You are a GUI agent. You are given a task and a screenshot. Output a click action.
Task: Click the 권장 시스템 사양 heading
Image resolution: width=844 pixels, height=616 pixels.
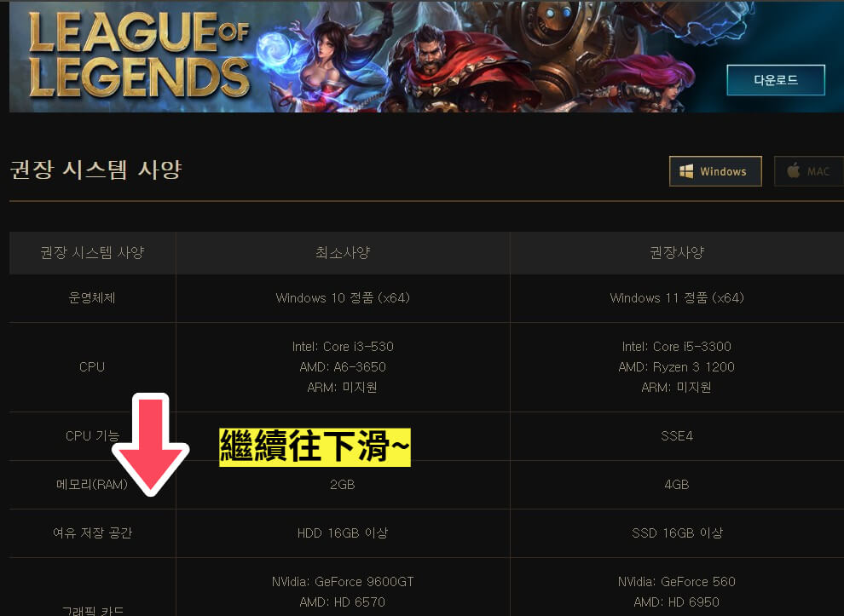pyautogui.click(x=95, y=170)
